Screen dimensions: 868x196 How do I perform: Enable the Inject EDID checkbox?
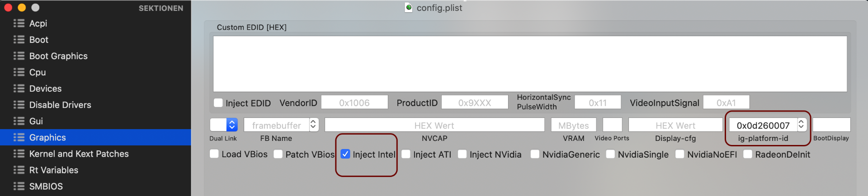(x=218, y=103)
